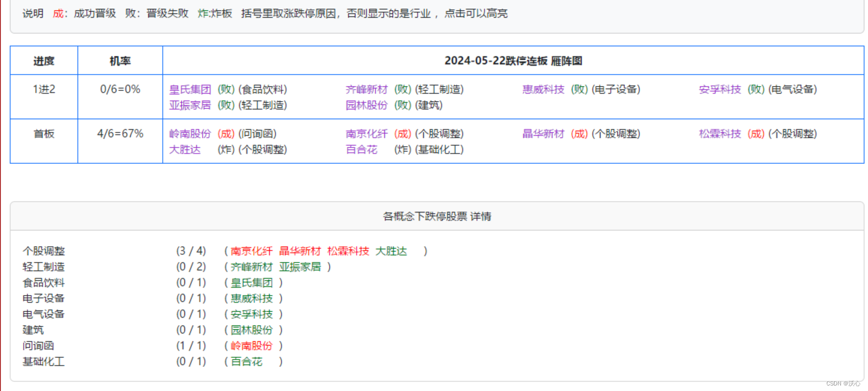Click the 基础化工 concept label
Image resolution: width=868 pixels, height=391 pixels.
pyautogui.click(x=44, y=362)
